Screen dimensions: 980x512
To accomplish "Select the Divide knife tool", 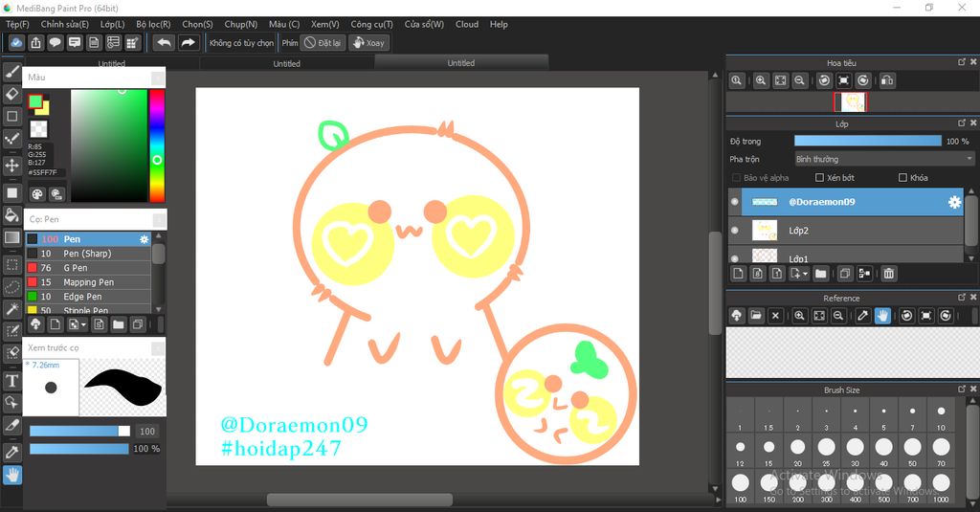I will pos(11,426).
